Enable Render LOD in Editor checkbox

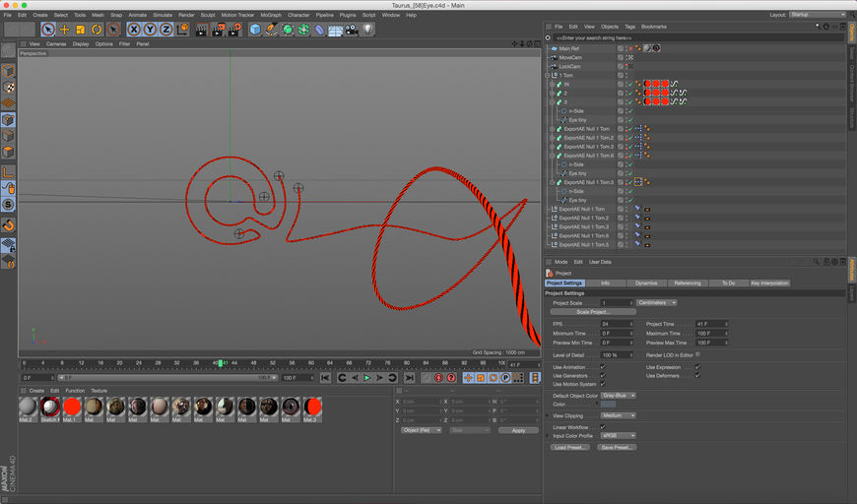click(x=697, y=354)
